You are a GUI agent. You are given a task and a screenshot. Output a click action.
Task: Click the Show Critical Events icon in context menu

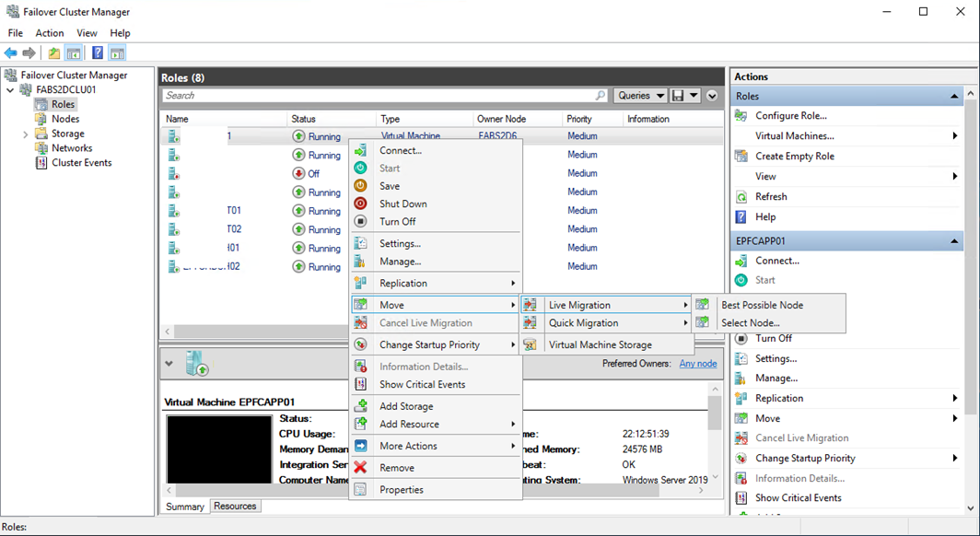(x=361, y=384)
